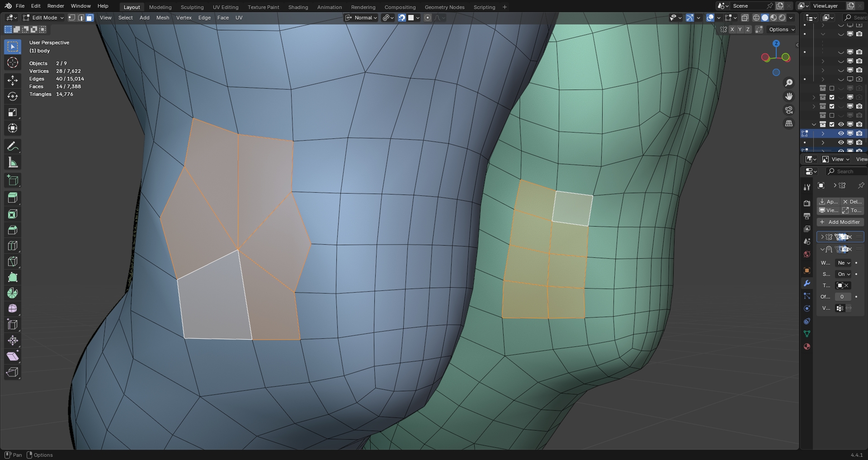Enable proportional editing toggle

point(428,18)
